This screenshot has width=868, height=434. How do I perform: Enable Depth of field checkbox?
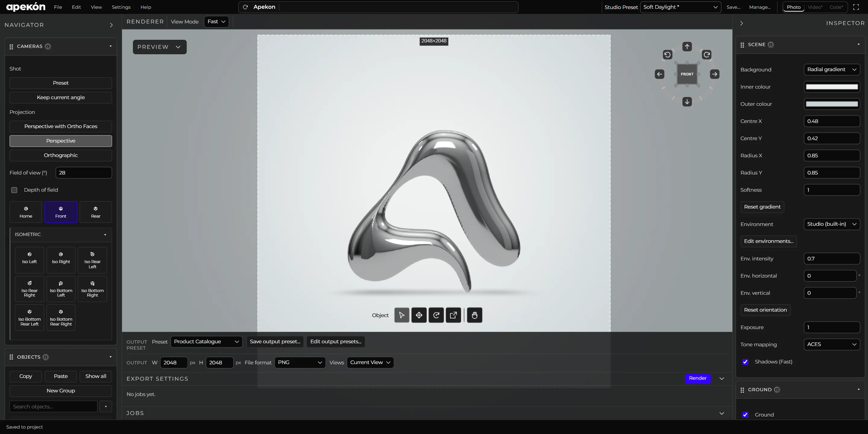14,190
